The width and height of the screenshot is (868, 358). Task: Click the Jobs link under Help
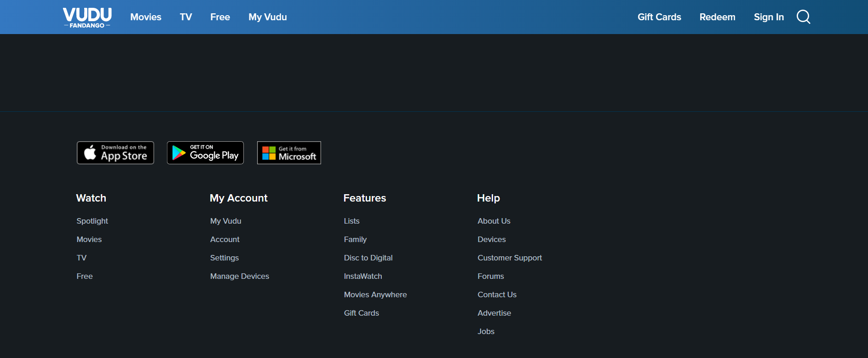click(x=486, y=331)
